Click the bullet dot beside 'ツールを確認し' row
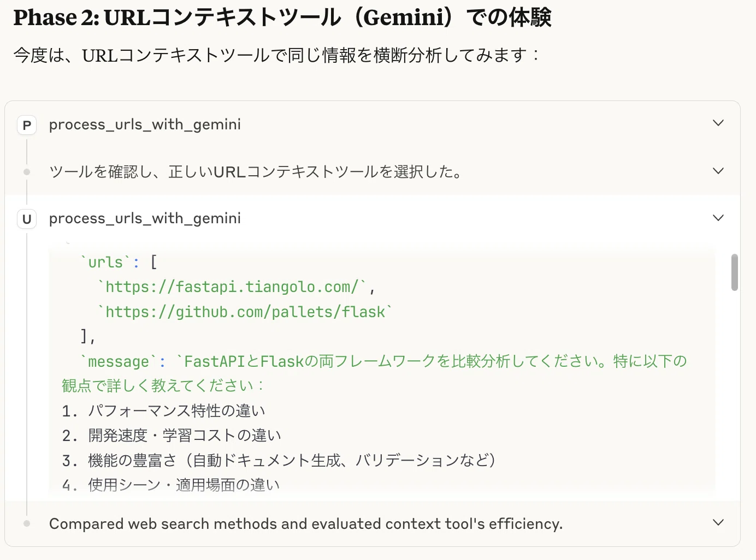The height and width of the screenshot is (560, 756). tap(27, 172)
